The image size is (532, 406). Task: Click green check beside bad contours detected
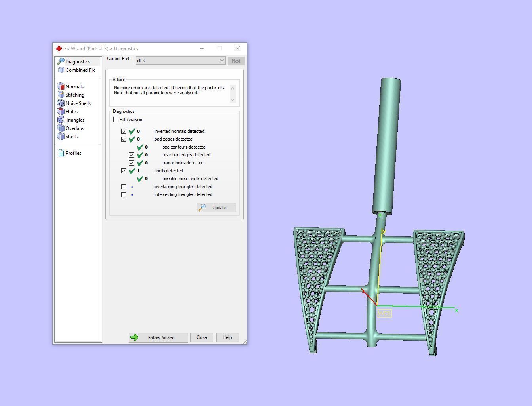point(140,147)
